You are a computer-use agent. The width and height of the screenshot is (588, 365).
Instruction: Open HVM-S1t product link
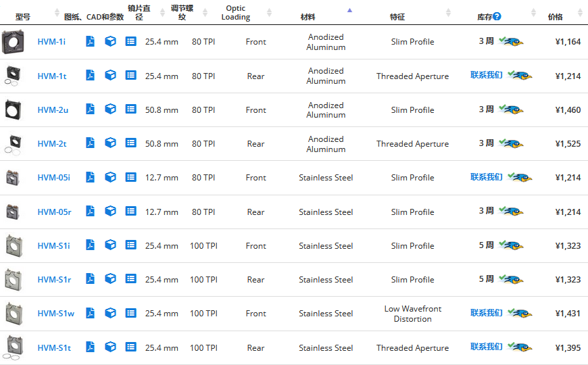pos(54,347)
